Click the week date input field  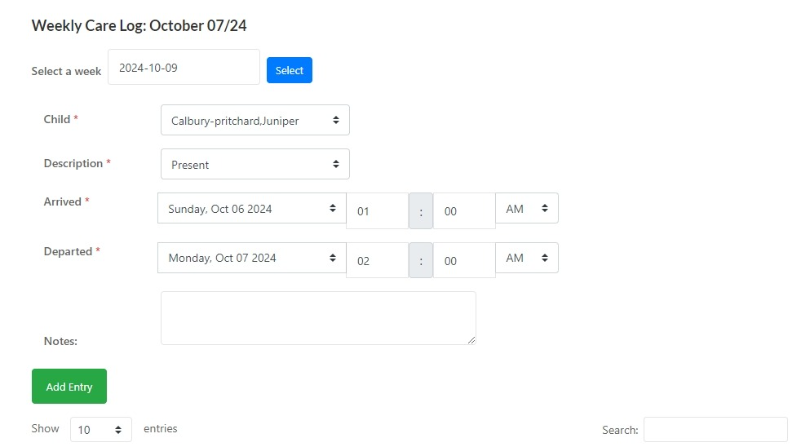click(x=183, y=68)
